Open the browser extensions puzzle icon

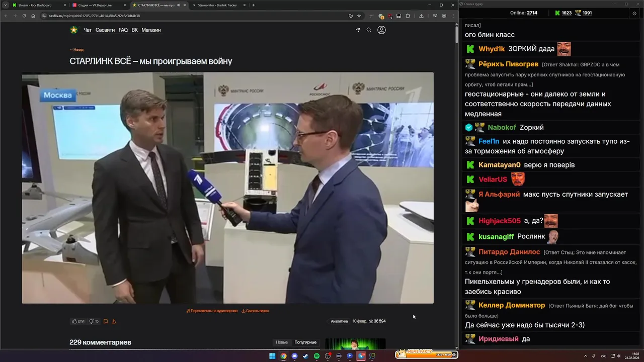coord(408,16)
